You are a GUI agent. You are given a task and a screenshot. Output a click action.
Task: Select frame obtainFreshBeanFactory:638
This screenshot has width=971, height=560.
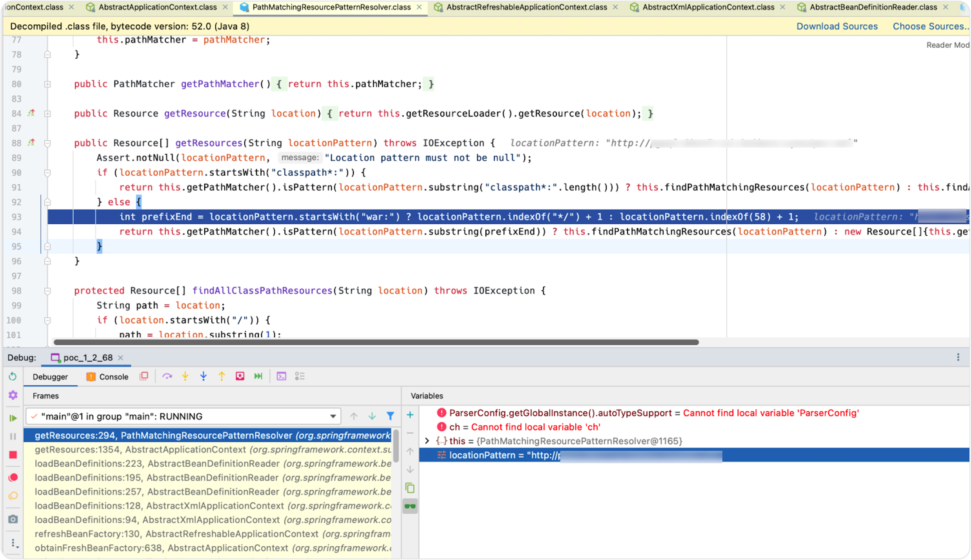coord(207,548)
